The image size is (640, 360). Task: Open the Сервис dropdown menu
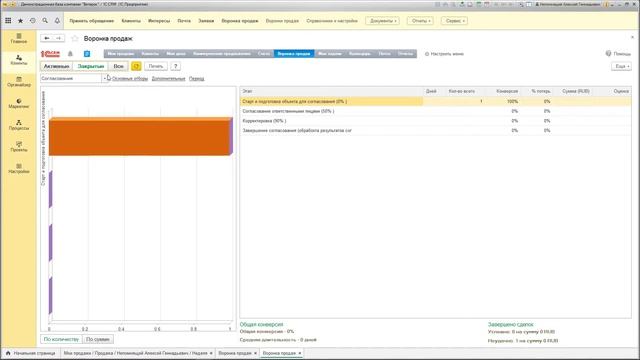tap(455, 20)
